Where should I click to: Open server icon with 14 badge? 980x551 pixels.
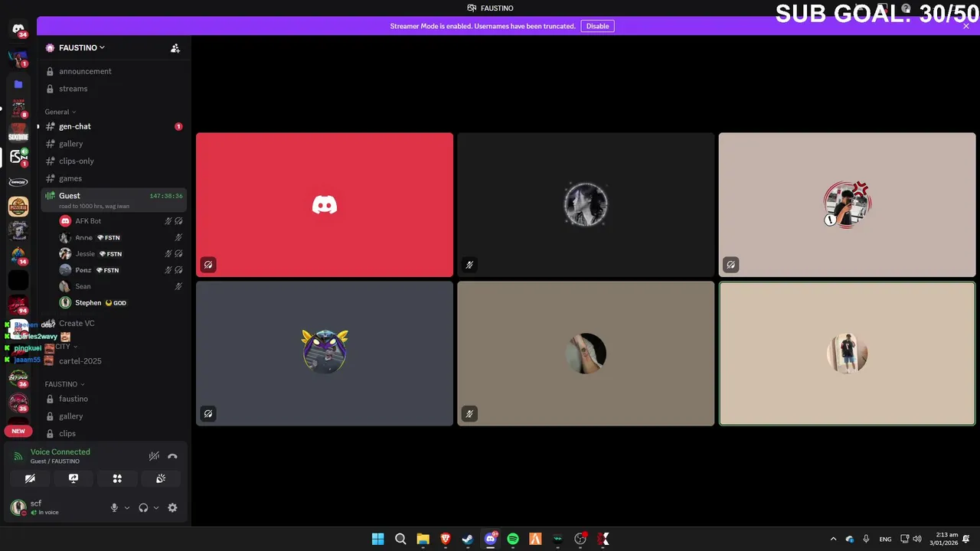point(18,256)
